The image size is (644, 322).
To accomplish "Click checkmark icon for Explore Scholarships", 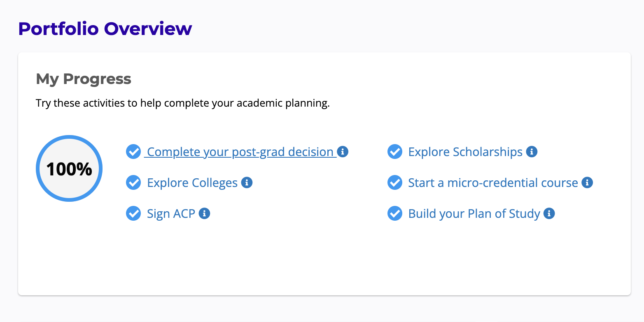I will [394, 152].
